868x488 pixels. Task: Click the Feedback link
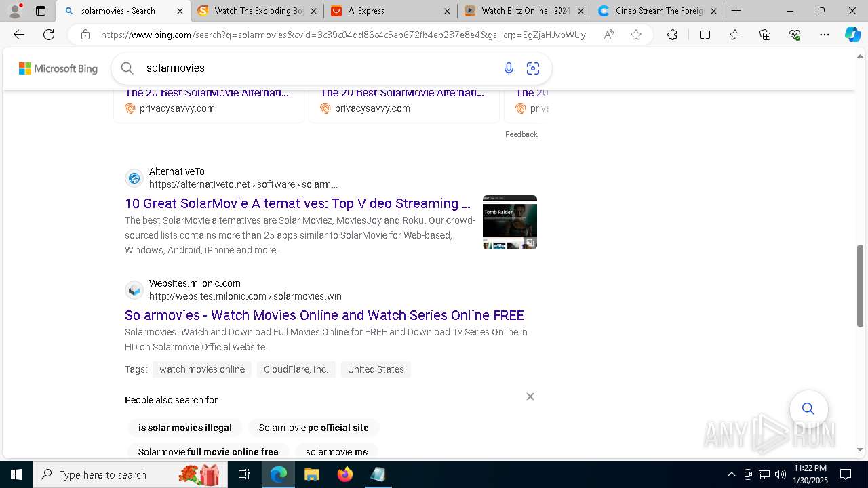521,134
